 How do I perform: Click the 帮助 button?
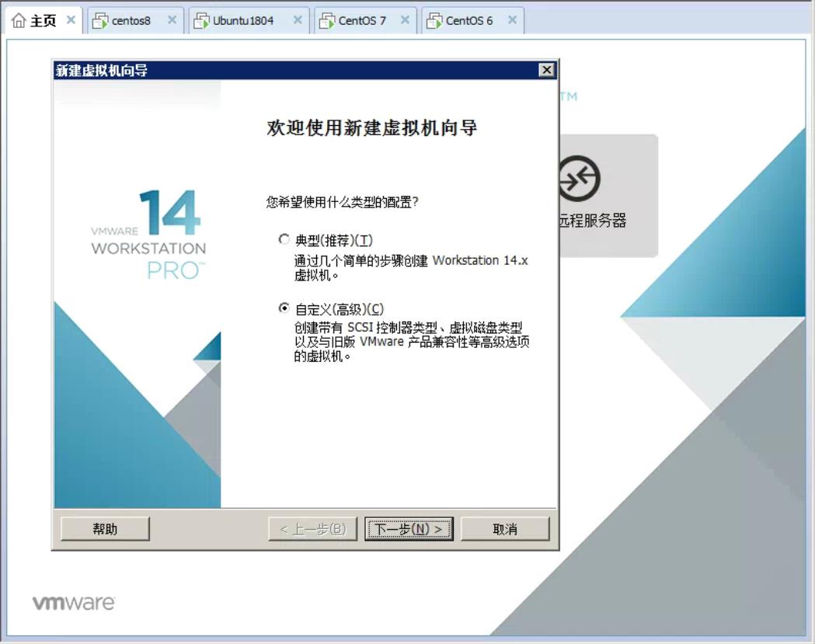(x=105, y=528)
